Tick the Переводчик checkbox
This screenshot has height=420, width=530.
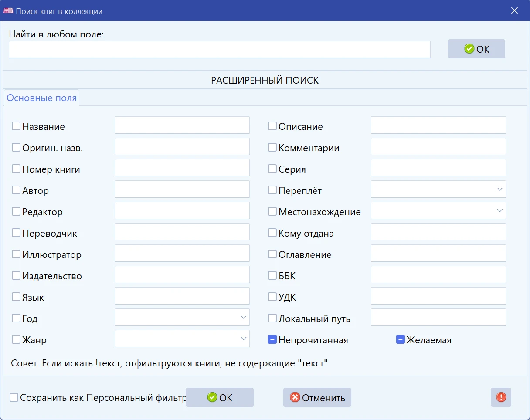(16, 233)
